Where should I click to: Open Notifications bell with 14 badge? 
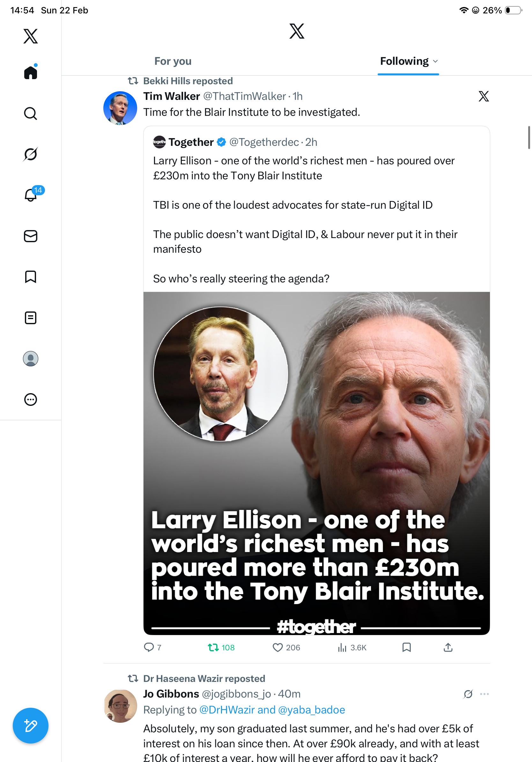31,195
